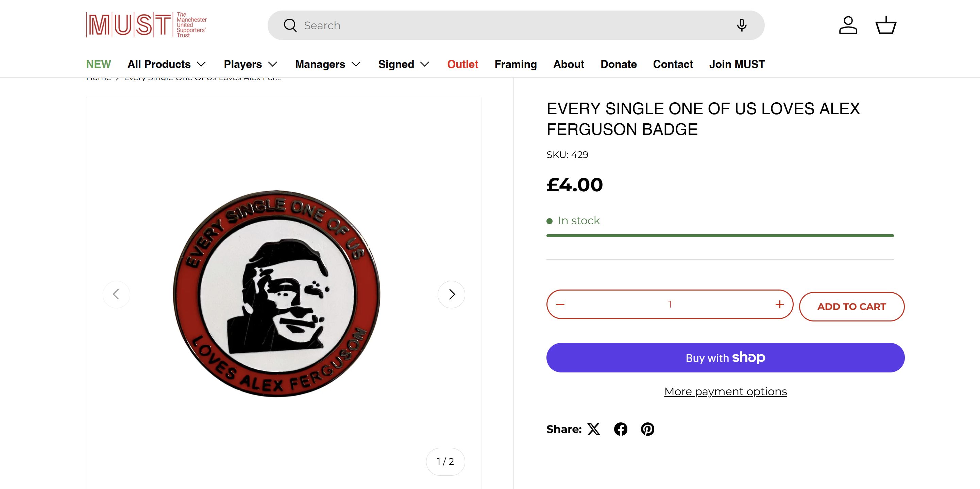Expand the All Products menu

[167, 64]
